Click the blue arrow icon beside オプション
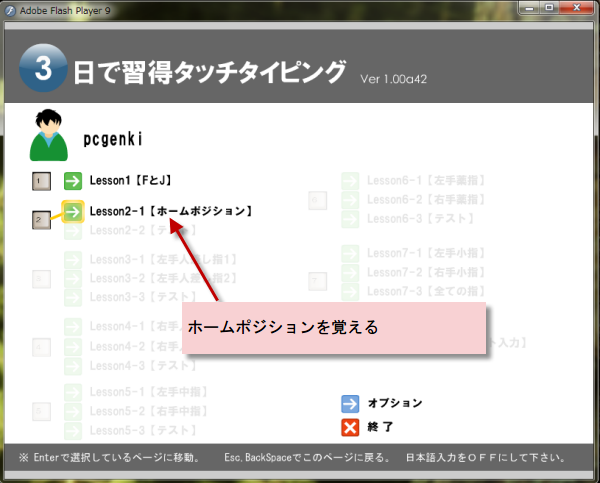The image size is (600, 483). [x=350, y=404]
